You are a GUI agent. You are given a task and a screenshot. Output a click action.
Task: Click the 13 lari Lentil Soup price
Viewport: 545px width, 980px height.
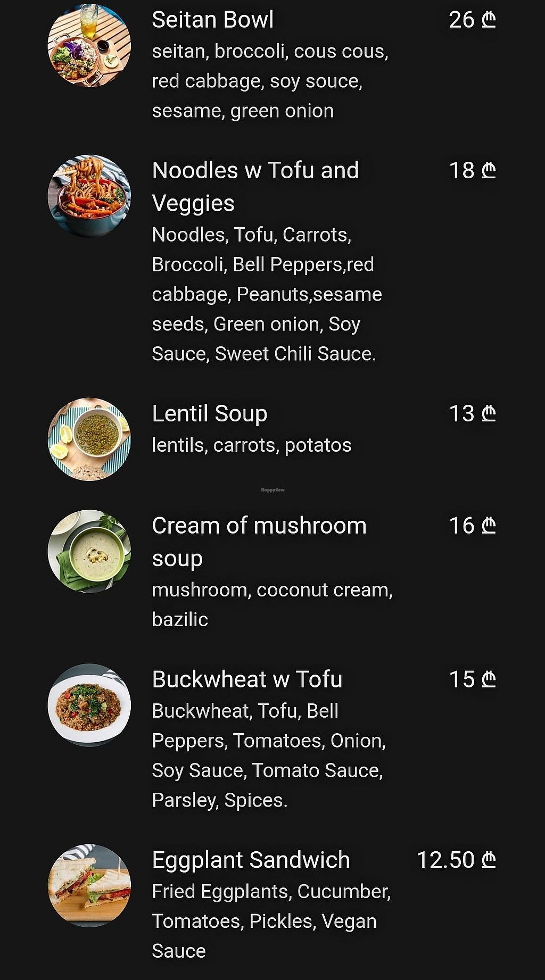coord(472,414)
